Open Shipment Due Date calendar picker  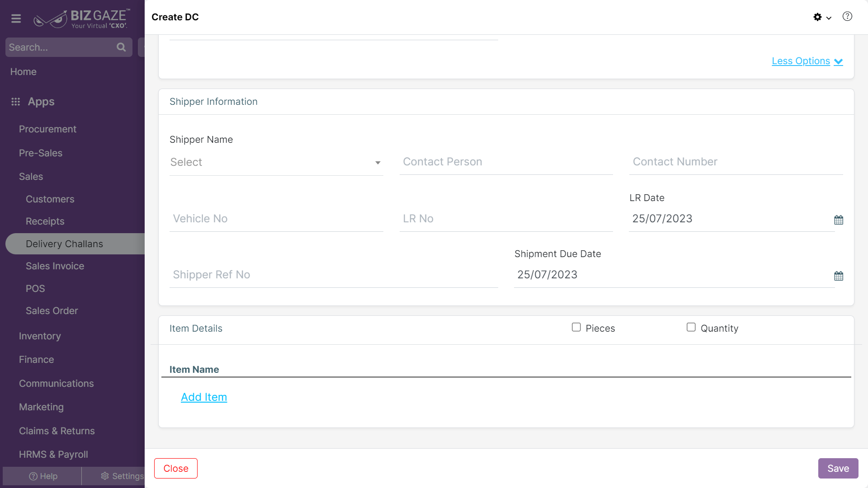(x=839, y=276)
